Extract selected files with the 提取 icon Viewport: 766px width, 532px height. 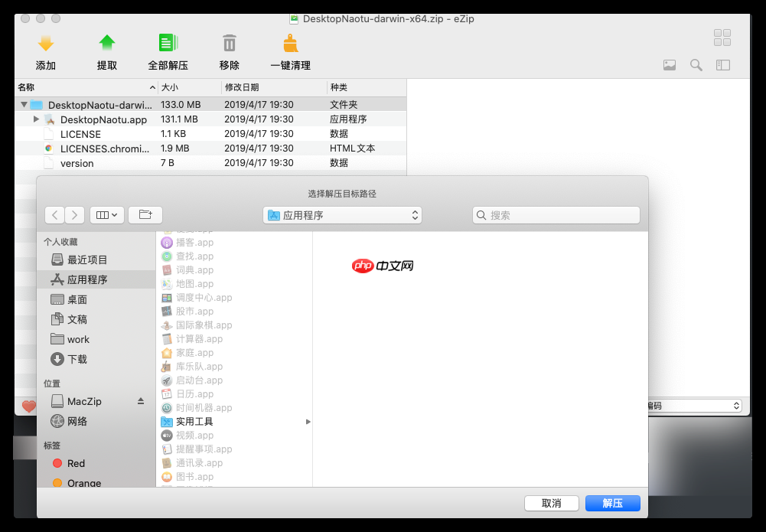(106, 43)
